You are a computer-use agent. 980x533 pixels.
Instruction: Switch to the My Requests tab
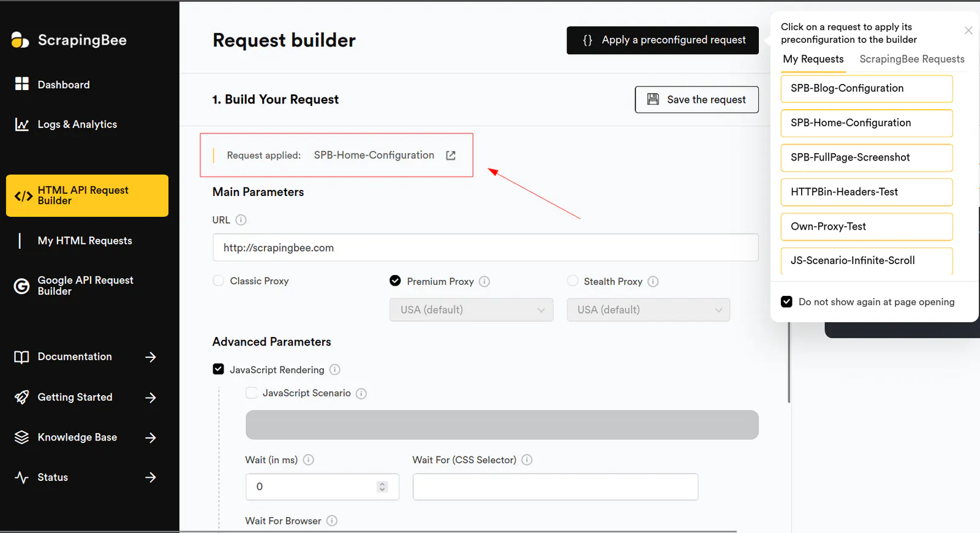coord(813,59)
